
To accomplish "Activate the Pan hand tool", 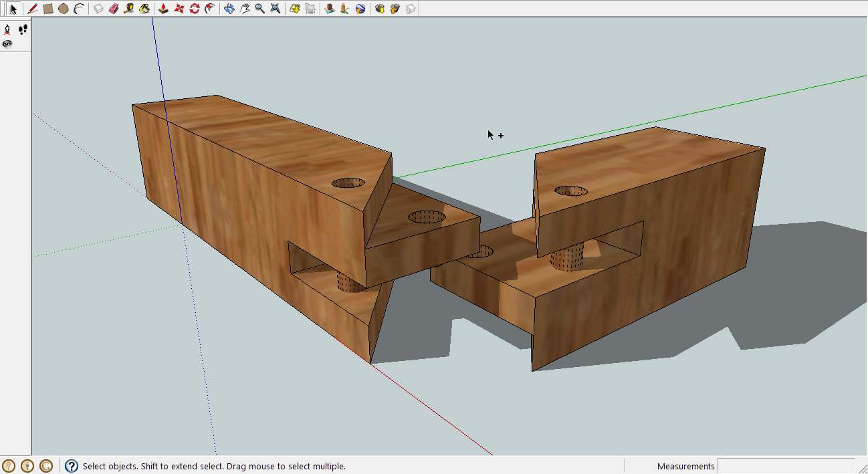I will coord(244,9).
